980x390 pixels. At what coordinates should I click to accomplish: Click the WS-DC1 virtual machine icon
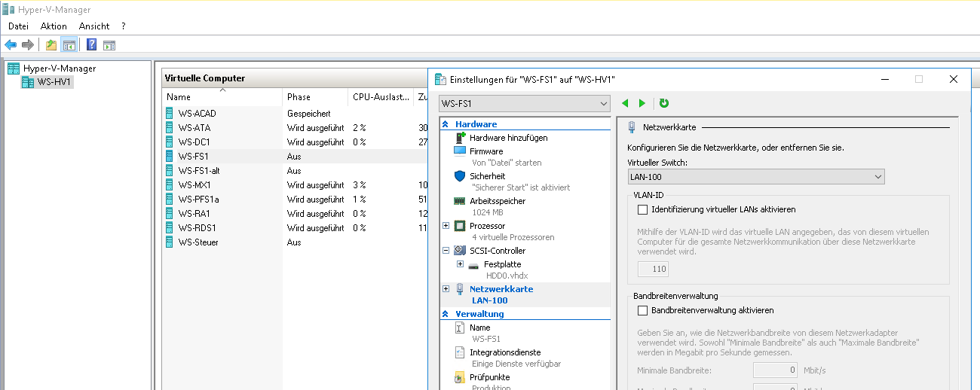170,142
